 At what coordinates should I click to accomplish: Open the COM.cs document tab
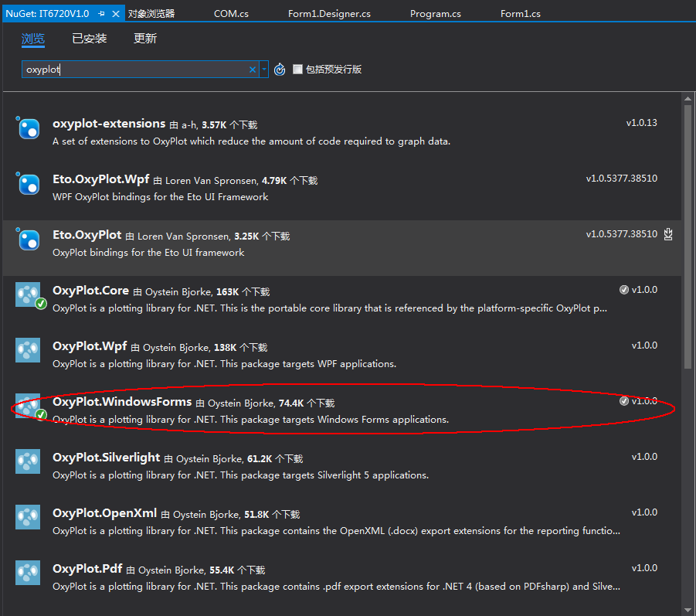(x=231, y=14)
